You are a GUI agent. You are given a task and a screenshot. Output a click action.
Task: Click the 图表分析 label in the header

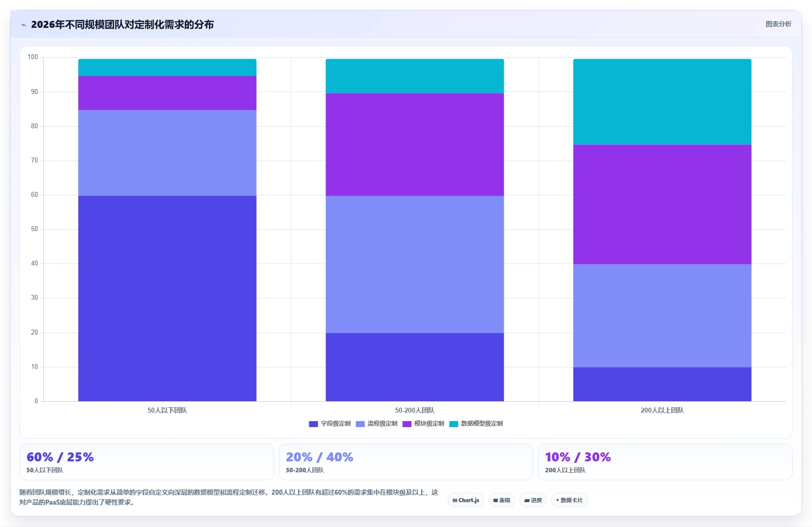778,24
